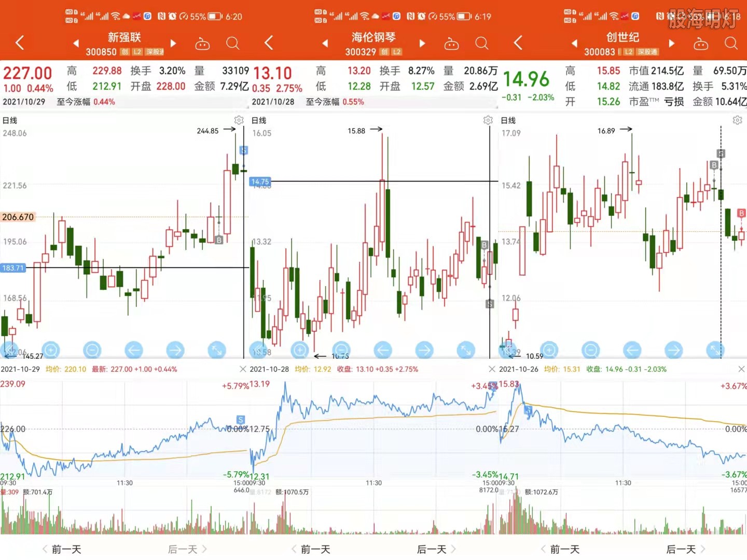Zoom out on the 创世纪 candlestick chart
747x560 pixels.
[590, 351]
